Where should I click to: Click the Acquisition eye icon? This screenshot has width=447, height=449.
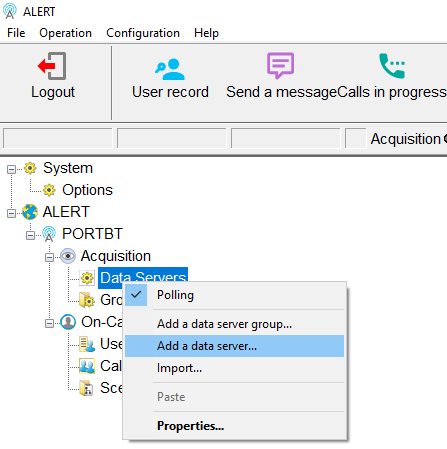pyautogui.click(x=68, y=256)
